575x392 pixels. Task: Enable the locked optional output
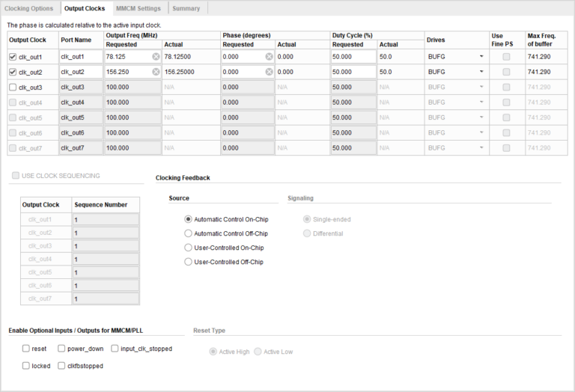[26, 366]
